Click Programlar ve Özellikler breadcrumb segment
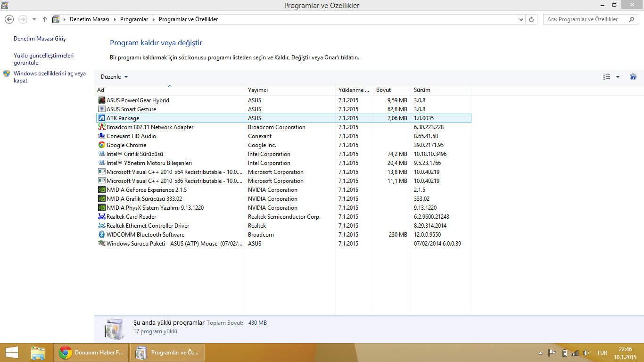Screen dimensions: 644x362 188,19
